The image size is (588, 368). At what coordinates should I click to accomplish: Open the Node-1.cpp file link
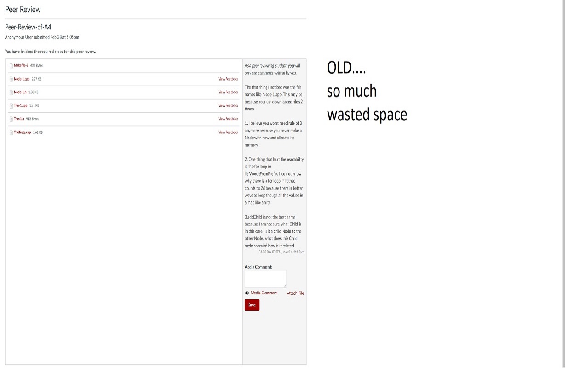point(22,79)
